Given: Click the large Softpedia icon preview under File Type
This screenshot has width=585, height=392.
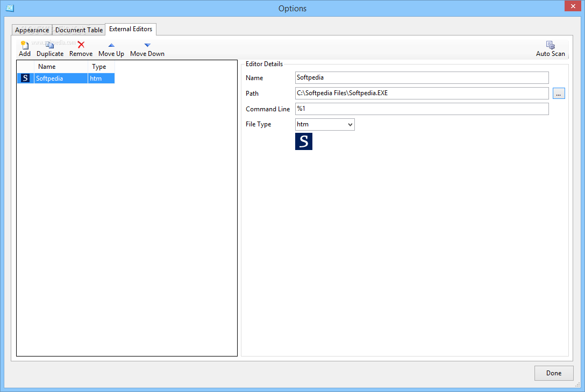Looking at the screenshot, I should tap(304, 141).
